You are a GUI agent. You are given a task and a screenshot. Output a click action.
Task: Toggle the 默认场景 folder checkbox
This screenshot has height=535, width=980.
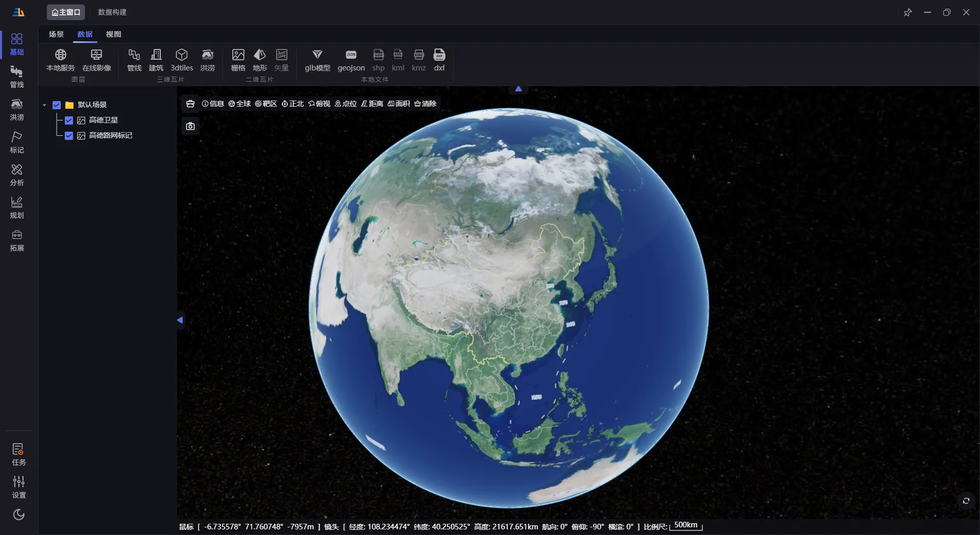pyautogui.click(x=57, y=105)
